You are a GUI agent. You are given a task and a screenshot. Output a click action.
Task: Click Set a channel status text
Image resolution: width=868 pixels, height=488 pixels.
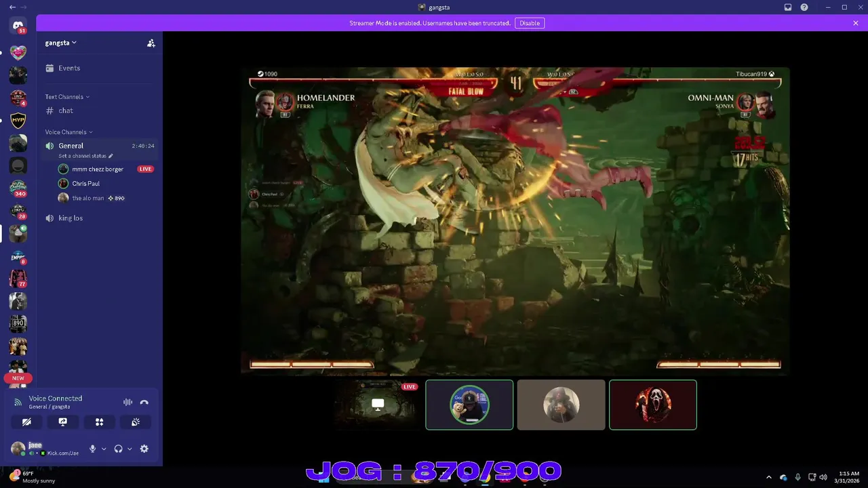tap(82, 156)
